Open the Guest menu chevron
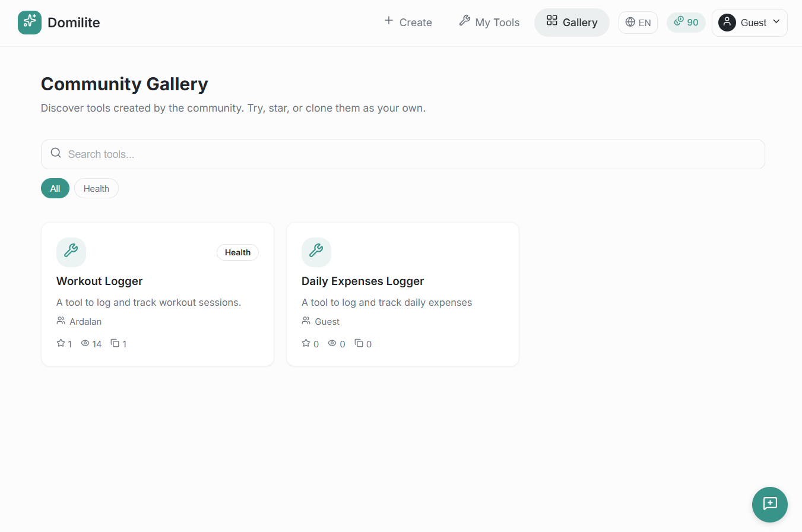 coord(776,23)
